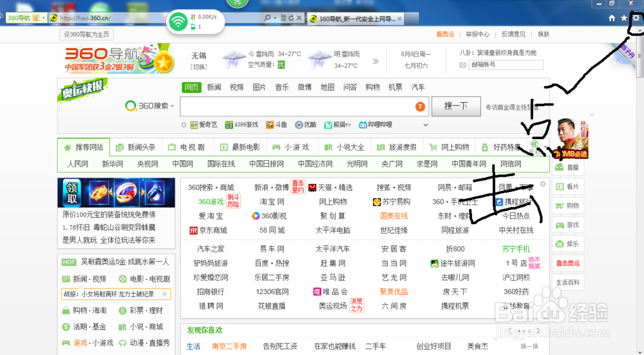This screenshot has height=355, width=644.
Task: Click 换一换 in 发现你喜欢
Action: (529, 347)
